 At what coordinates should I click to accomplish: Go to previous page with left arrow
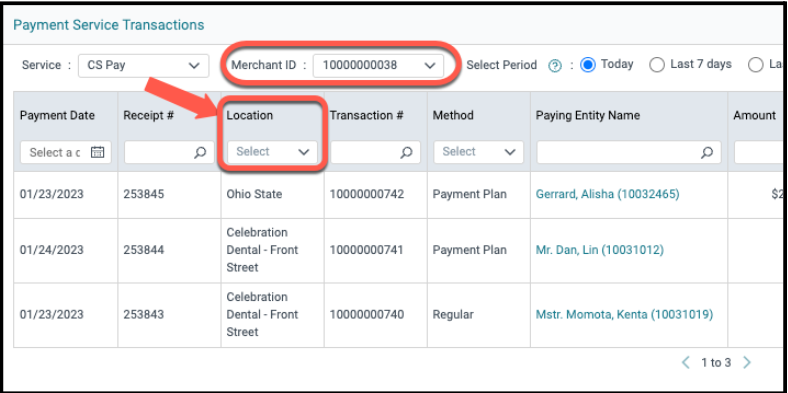click(x=685, y=362)
